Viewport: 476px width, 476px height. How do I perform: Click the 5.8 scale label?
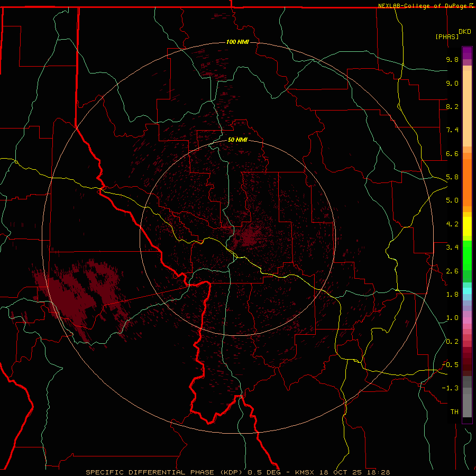coord(452,177)
